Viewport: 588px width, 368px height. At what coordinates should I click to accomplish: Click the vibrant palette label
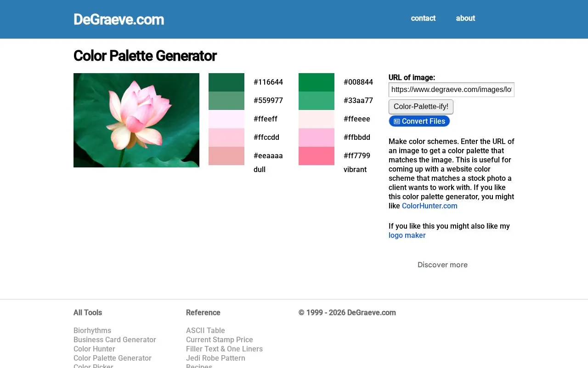point(355,170)
